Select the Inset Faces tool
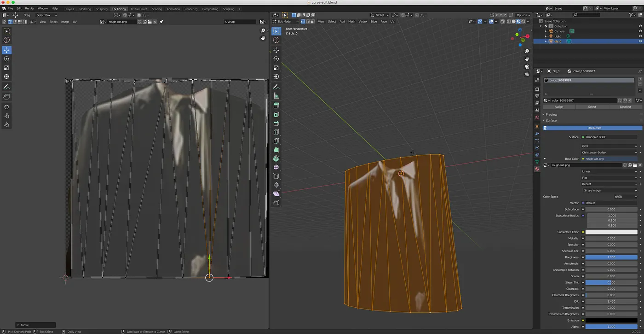644x334 pixels. 276,115
